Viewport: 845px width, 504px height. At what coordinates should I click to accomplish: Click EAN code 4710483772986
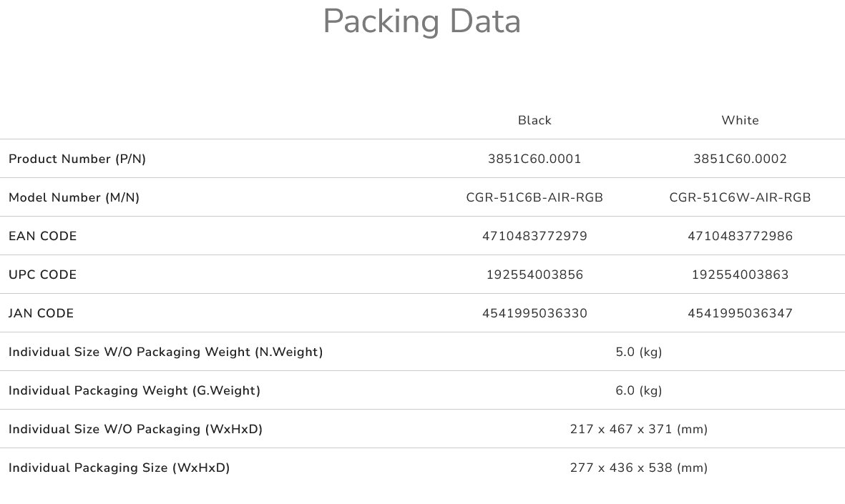tap(740, 237)
